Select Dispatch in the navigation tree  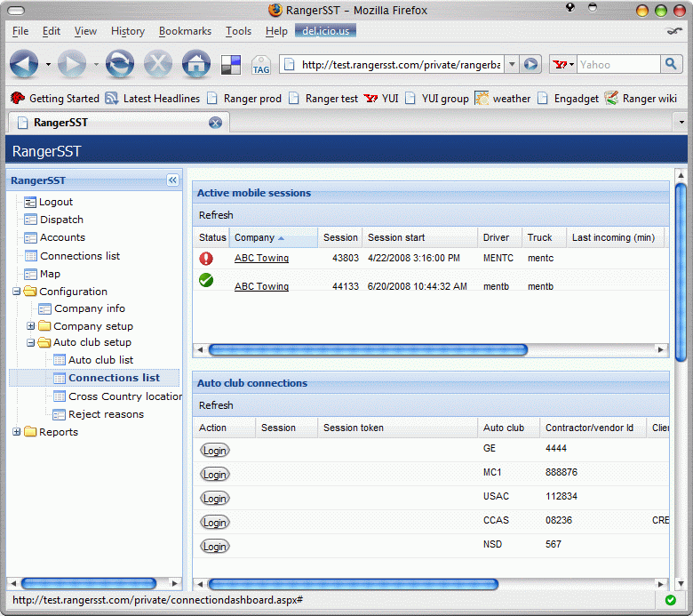coord(61,220)
